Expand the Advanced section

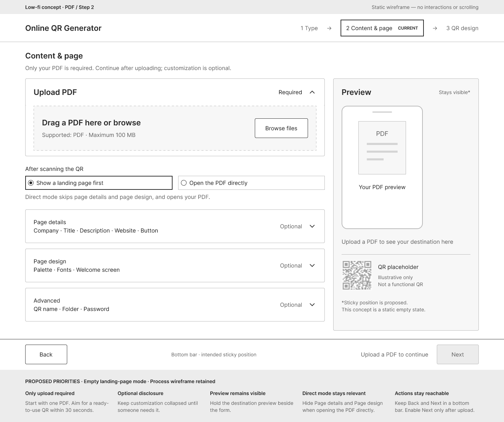175,305
